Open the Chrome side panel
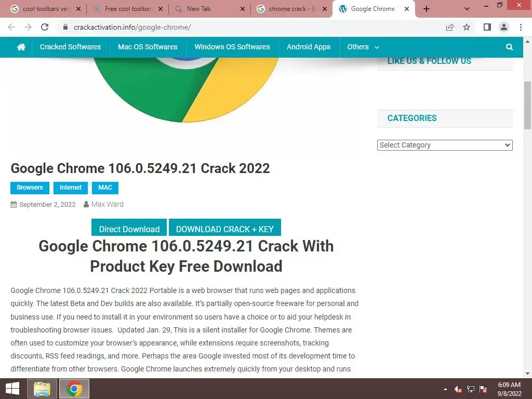The height and width of the screenshot is (399, 532). 487,27
